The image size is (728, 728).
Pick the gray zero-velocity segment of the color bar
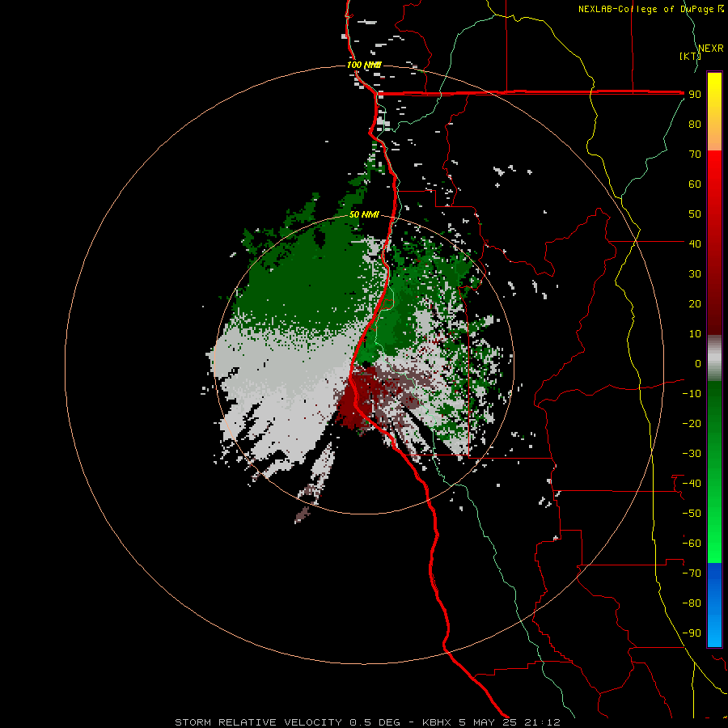[714, 358]
